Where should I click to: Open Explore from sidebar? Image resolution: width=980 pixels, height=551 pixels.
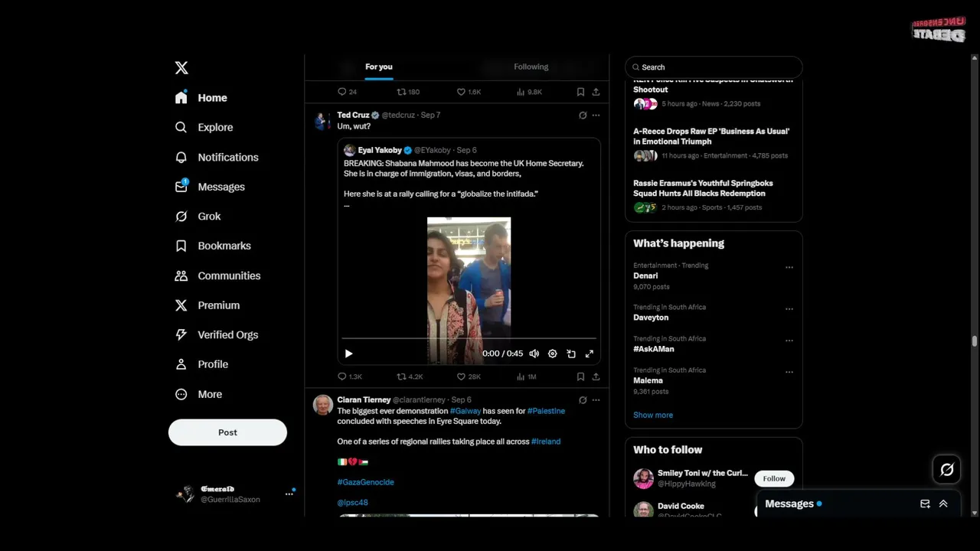tap(204, 127)
